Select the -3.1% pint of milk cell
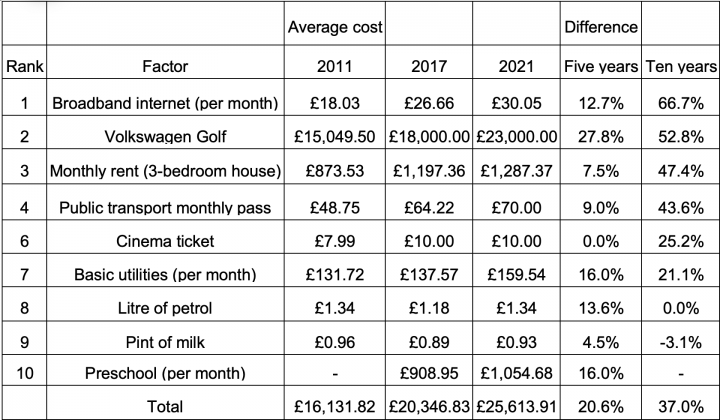Screen dimensions: 720x420 point(681,338)
